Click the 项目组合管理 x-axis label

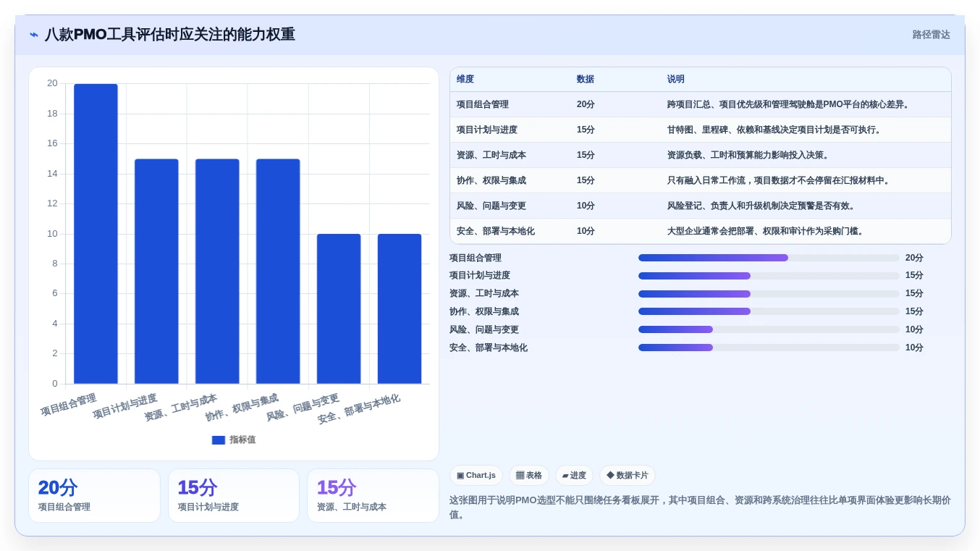[69, 405]
